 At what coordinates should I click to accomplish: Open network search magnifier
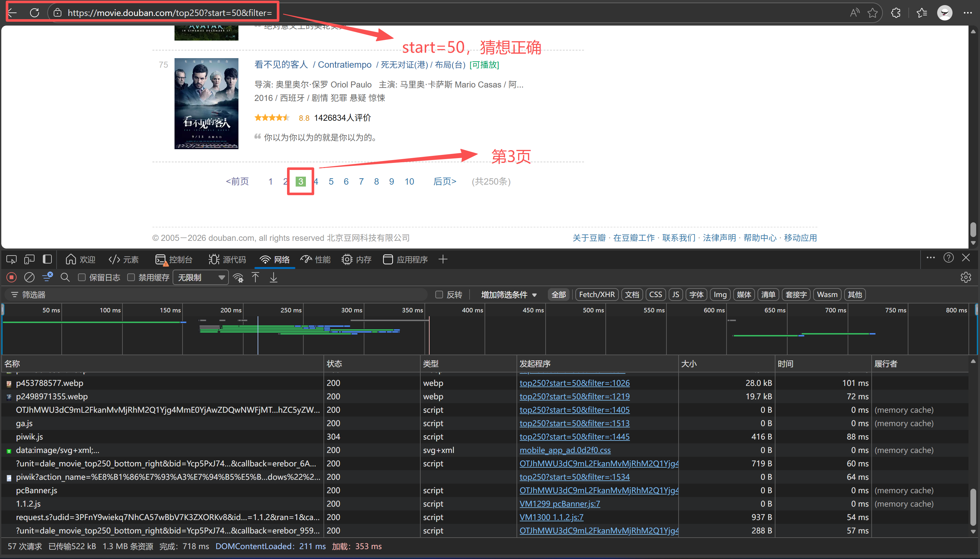pyautogui.click(x=65, y=277)
